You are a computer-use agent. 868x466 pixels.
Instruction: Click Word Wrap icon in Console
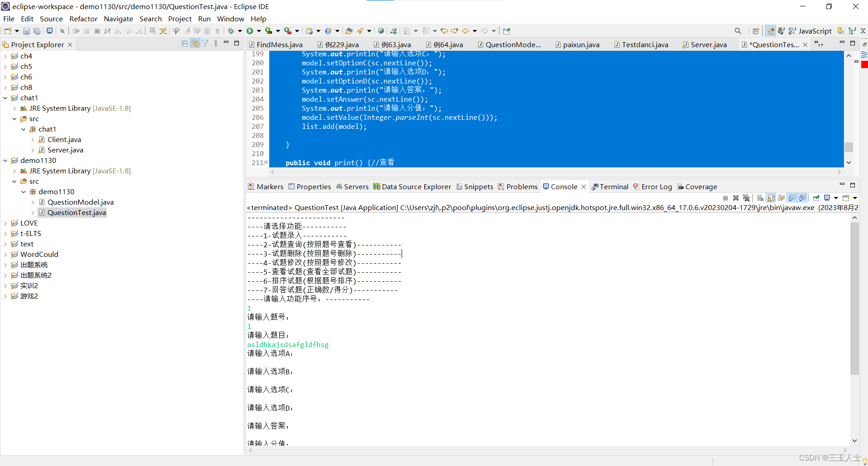coord(781,198)
